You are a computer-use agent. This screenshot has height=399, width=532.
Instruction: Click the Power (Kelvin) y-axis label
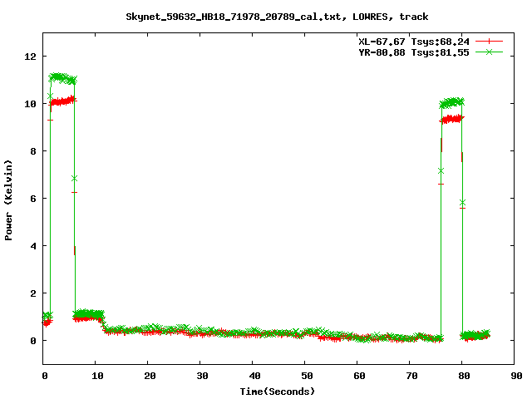pos(8,200)
